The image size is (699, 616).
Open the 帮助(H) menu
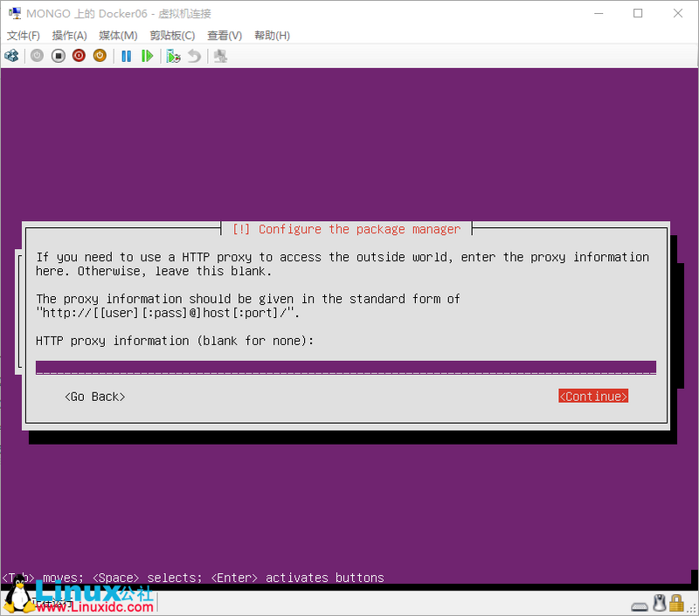pos(273,35)
